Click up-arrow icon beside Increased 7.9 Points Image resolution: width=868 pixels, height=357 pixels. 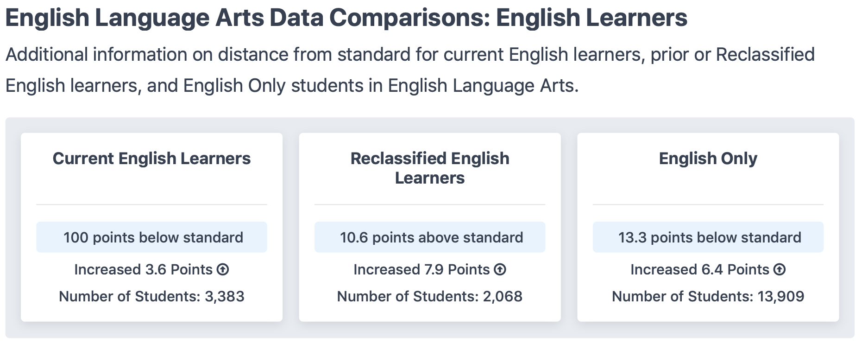tap(500, 269)
